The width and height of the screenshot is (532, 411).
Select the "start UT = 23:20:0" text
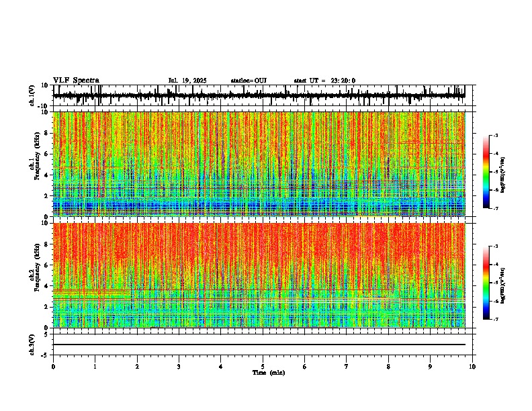324,81
